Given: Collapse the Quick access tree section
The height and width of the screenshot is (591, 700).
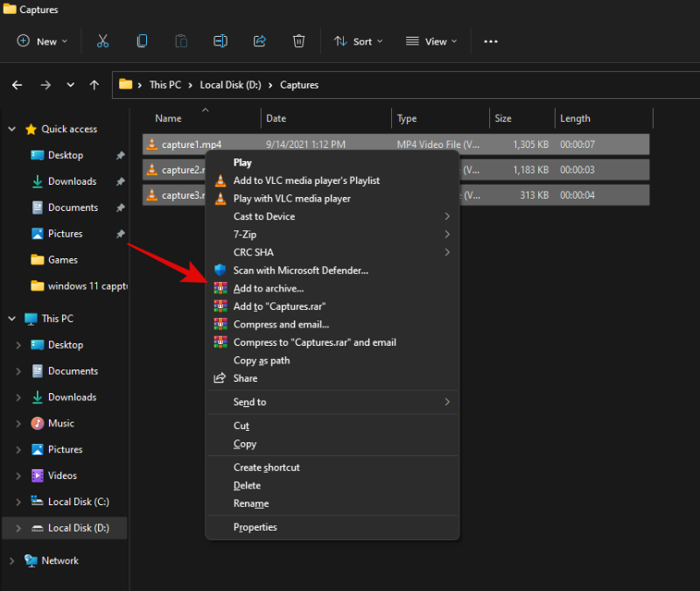Looking at the screenshot, I should click(12, 129).
